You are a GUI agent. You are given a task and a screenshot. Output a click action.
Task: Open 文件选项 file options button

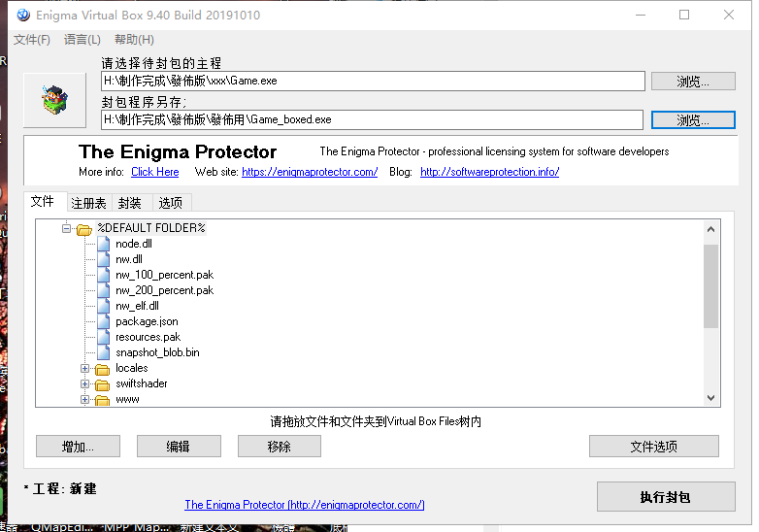click(x=654, y=447)
